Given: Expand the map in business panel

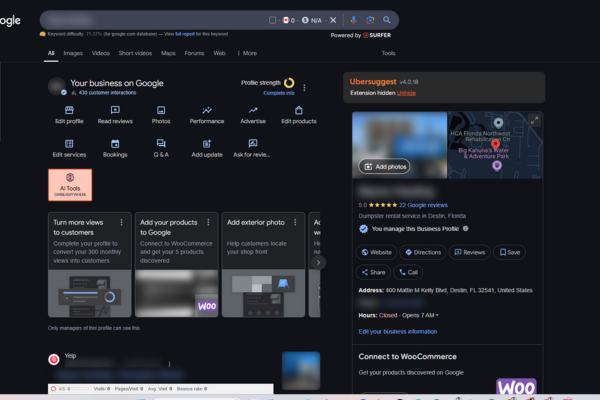Looking at the screenshot, I should 534,121.
